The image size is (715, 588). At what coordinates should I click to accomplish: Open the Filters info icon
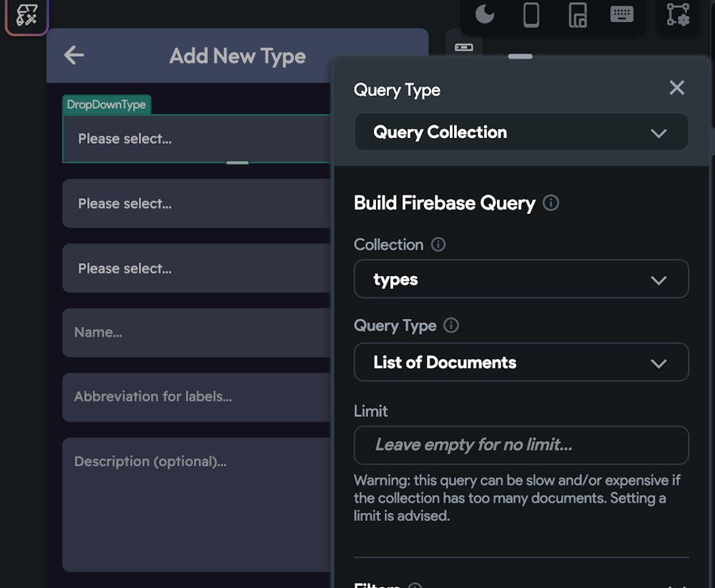413,584
